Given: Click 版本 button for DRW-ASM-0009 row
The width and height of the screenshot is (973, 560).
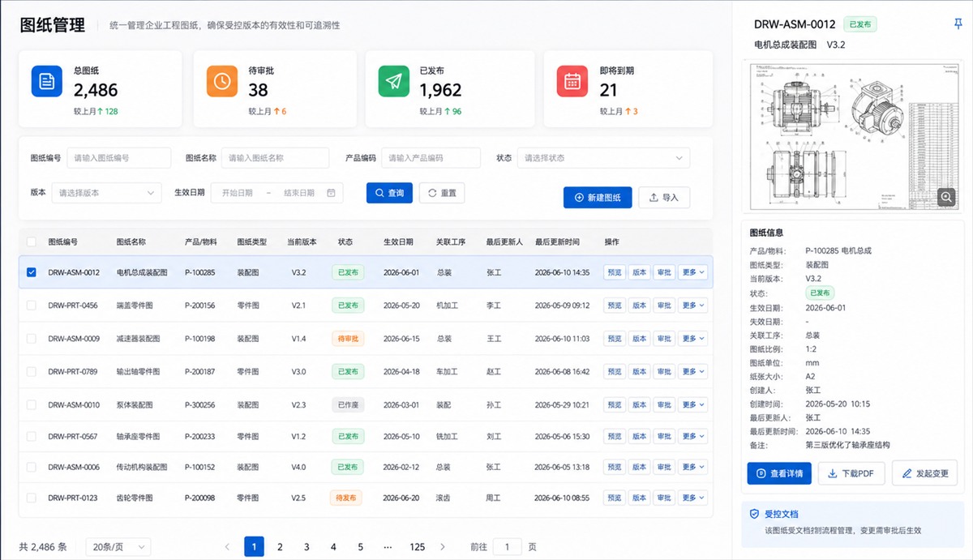Looking at the screenshot, I should tap(639, 338).
